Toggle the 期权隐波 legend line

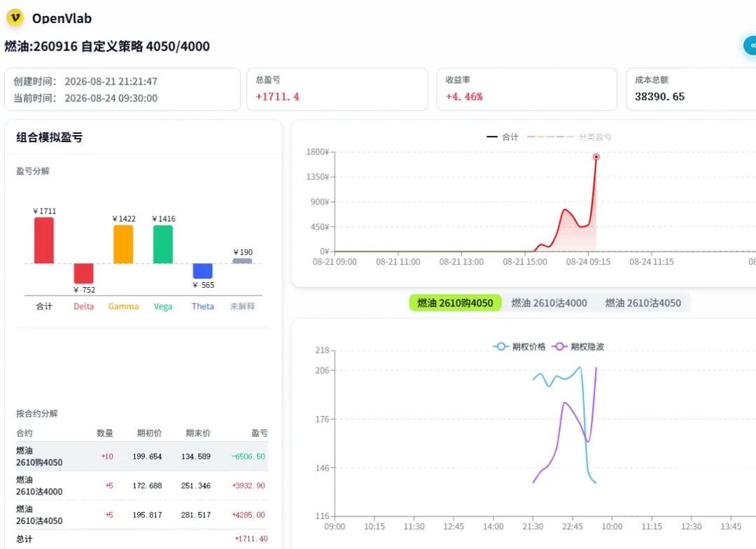point(577,347)
